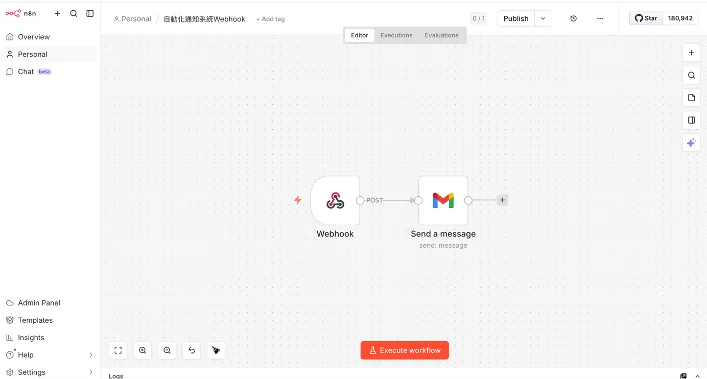Select Personal in the sidebar

50,54
